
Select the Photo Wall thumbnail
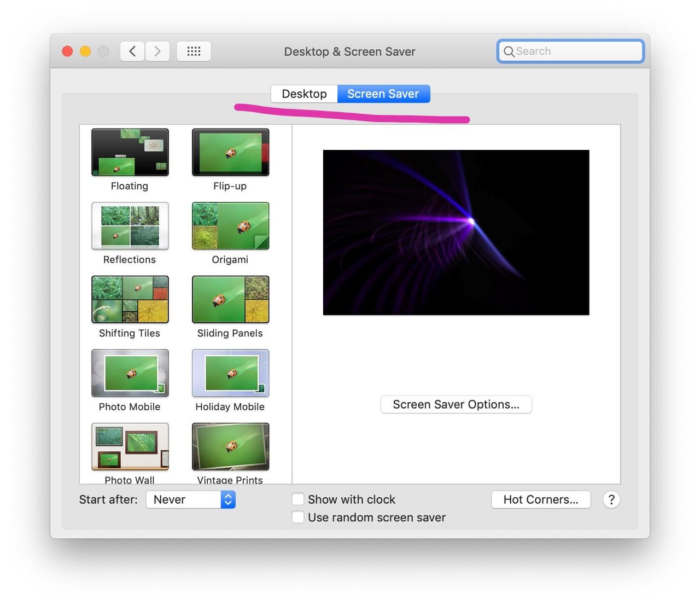[x=130, y=446]
